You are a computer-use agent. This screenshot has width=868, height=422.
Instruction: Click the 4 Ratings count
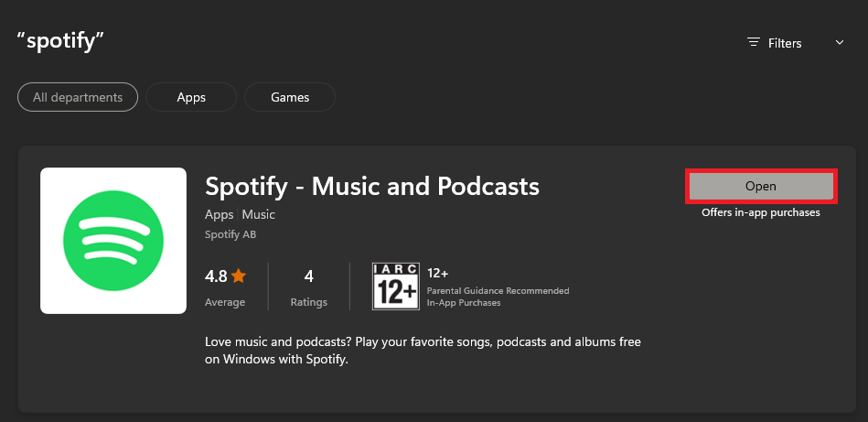click(309, 288)
